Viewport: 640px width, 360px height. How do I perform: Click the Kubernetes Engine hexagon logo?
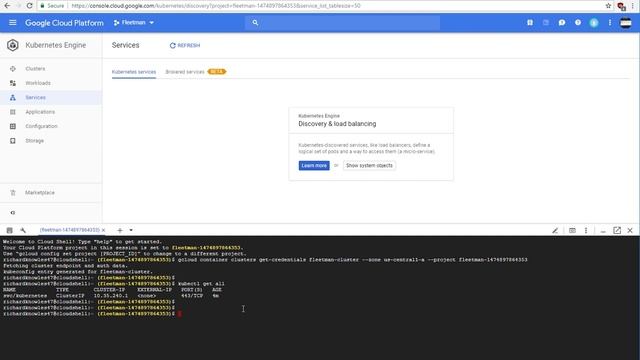click(x=13, y=45)
